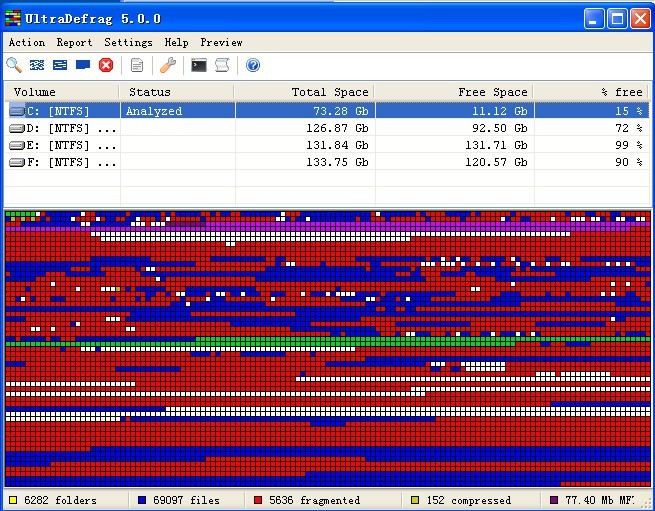Stop the job with red X icon
Image resolution: width=655 pixels, height=511 pixels.
106,65
